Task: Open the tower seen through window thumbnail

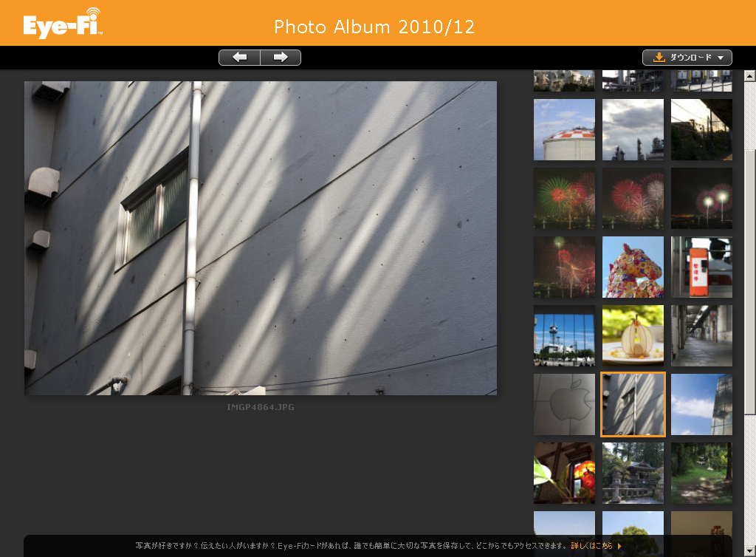Action: coord(564,335)
